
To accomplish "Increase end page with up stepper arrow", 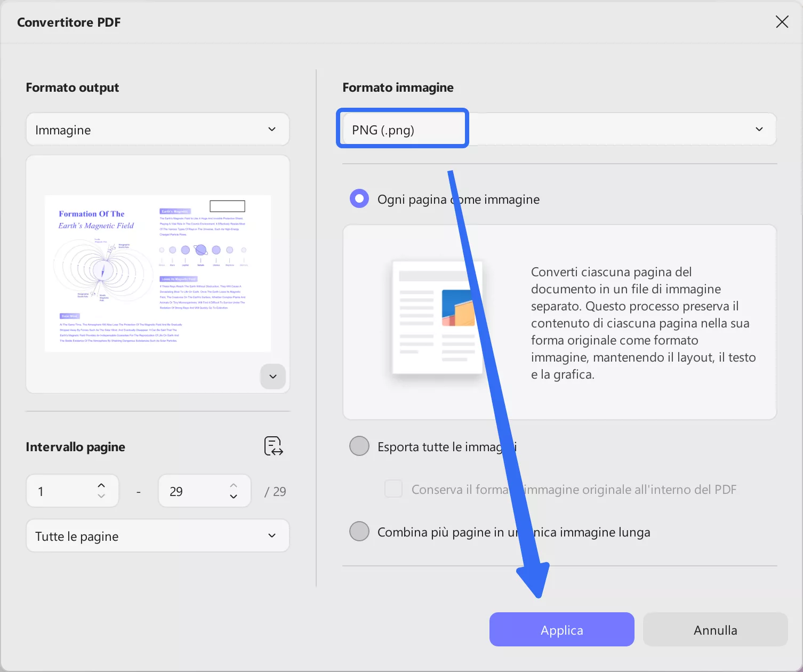I will point(233,485).
